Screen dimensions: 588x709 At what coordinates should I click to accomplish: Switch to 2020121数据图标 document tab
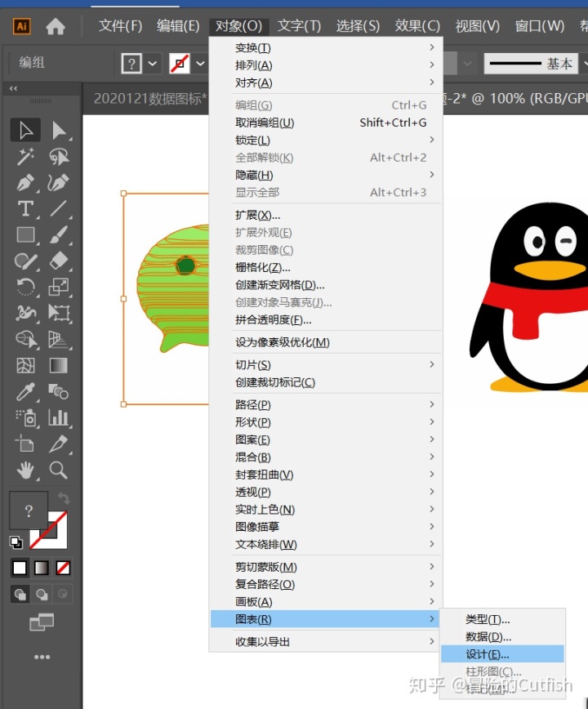click(x=150, y=98)
